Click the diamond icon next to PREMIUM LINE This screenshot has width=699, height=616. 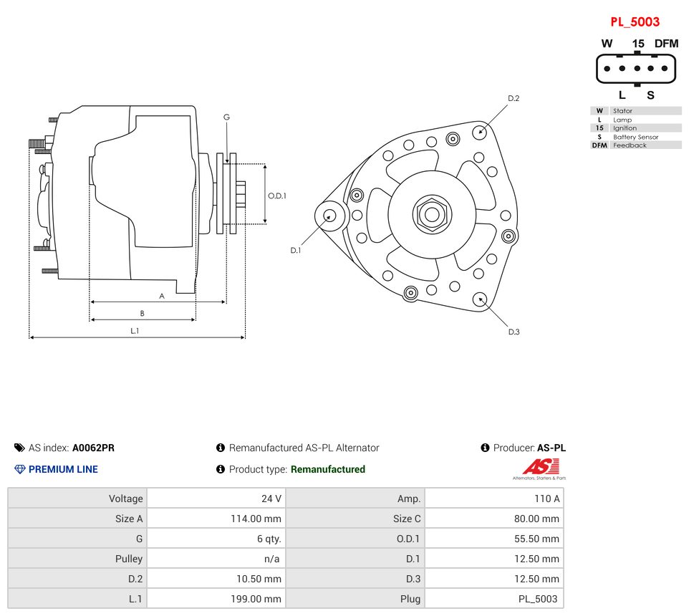coord(20,469)
